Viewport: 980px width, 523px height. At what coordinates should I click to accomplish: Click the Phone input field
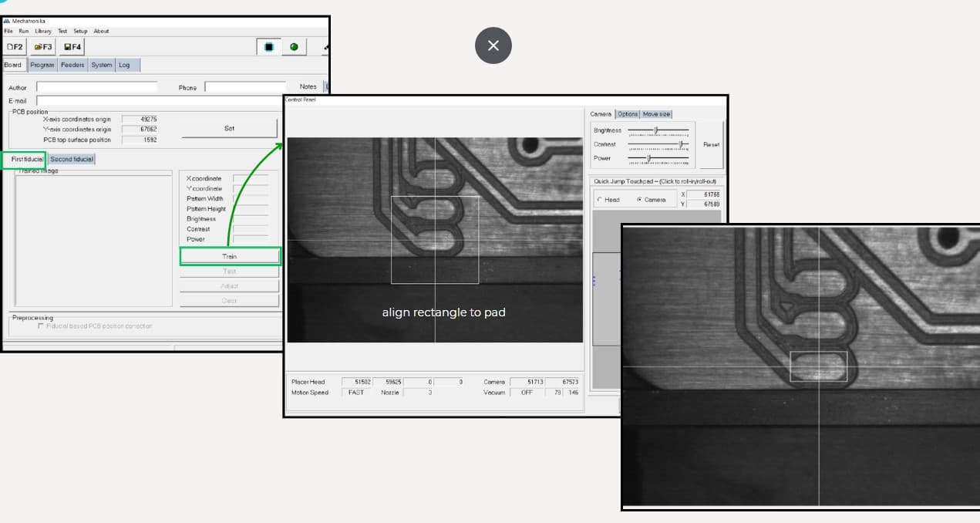[245, 87]
